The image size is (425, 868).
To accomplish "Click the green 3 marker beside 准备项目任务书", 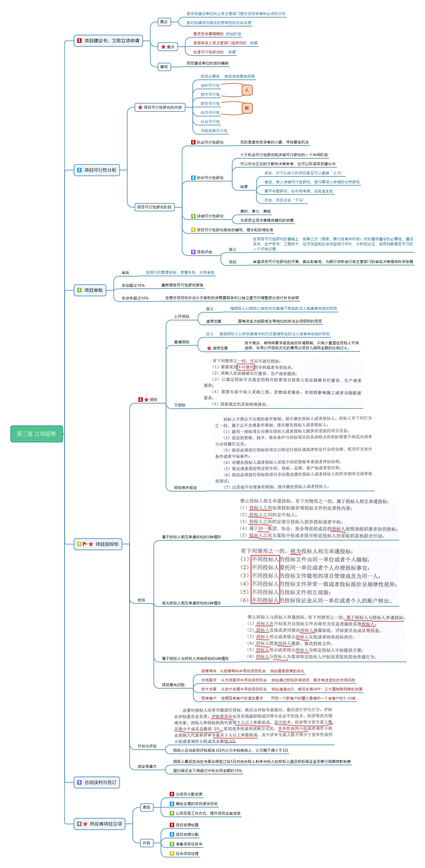I will click(x=172, y=844).
